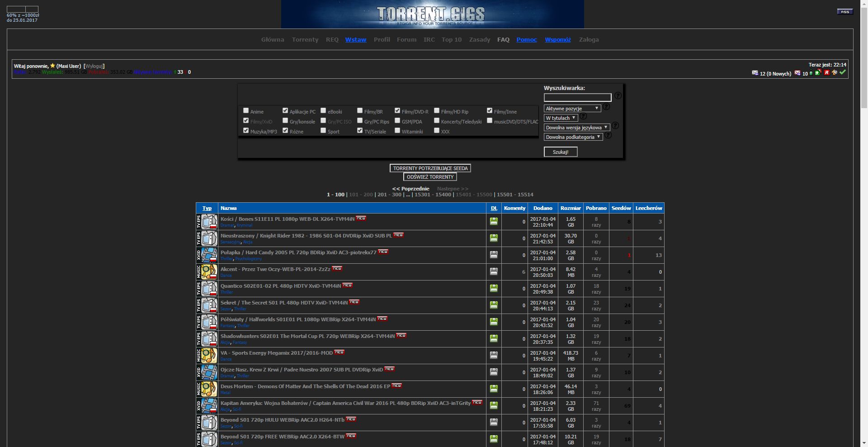The width and height of the screenshot is (868, 447).
Task: Click TORRENTY POTRZEBUJĄCE SEEDA button
Action: pyautogui.click(x=430, y=168)
